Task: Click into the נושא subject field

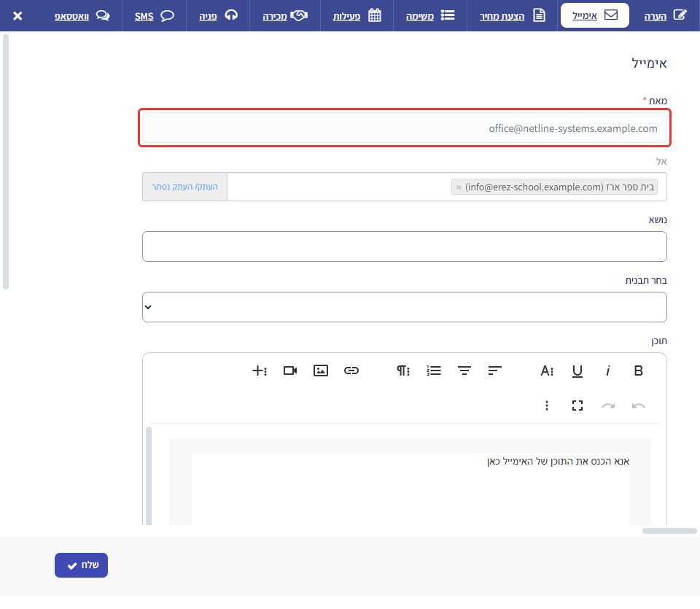Action: click(x=405, y=247)
